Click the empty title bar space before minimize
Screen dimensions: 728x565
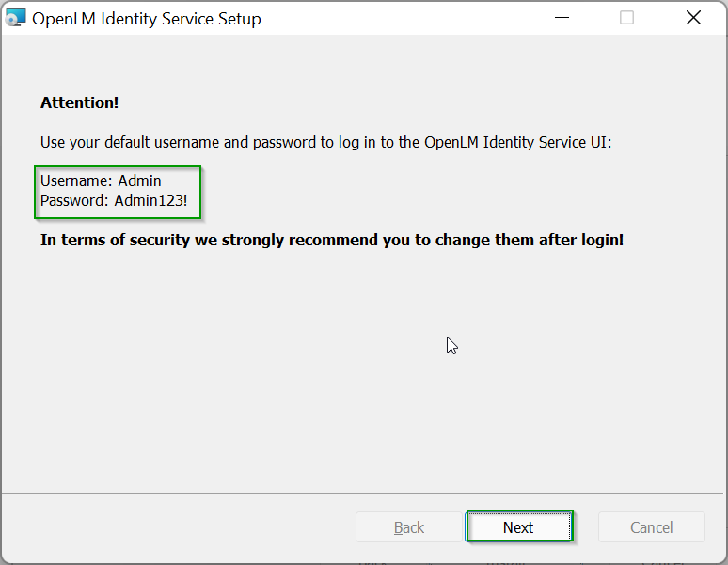point(404,18)
